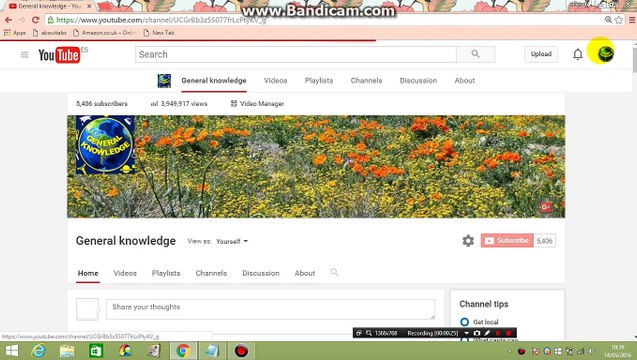This screenshot has width=637, height=360.
Task: Open the YouTube hamburger guide menu
Action: click(24, 54)
